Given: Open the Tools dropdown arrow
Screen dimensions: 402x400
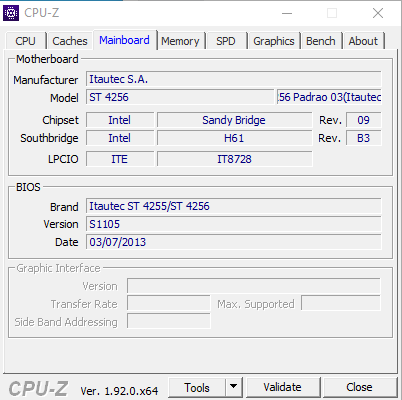Looking at the screenshot, I should tap(234, 387).
